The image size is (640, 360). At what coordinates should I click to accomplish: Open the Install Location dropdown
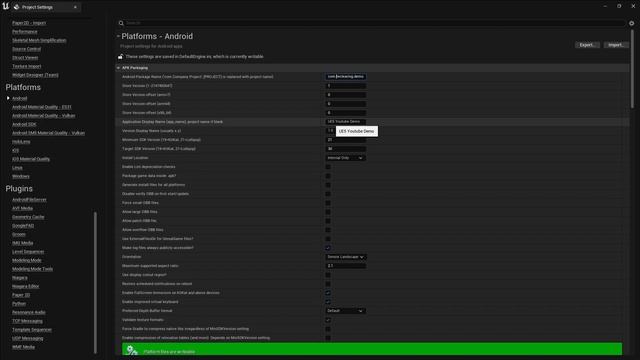345,158
